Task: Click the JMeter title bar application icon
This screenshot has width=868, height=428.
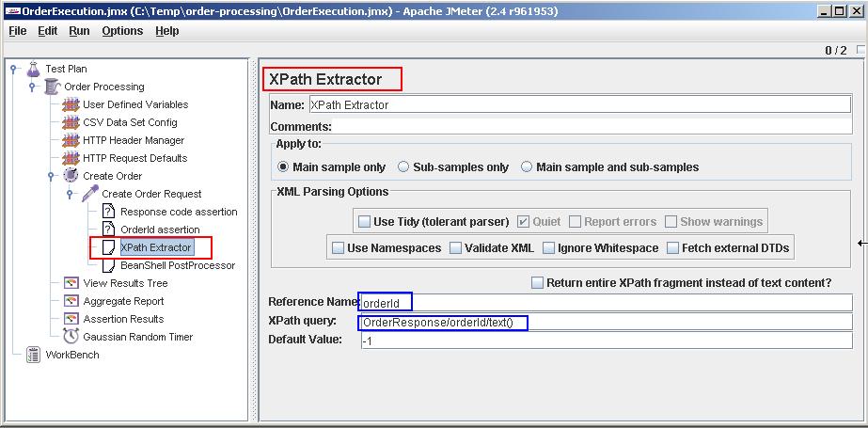Action: click(x=11, y=11)
